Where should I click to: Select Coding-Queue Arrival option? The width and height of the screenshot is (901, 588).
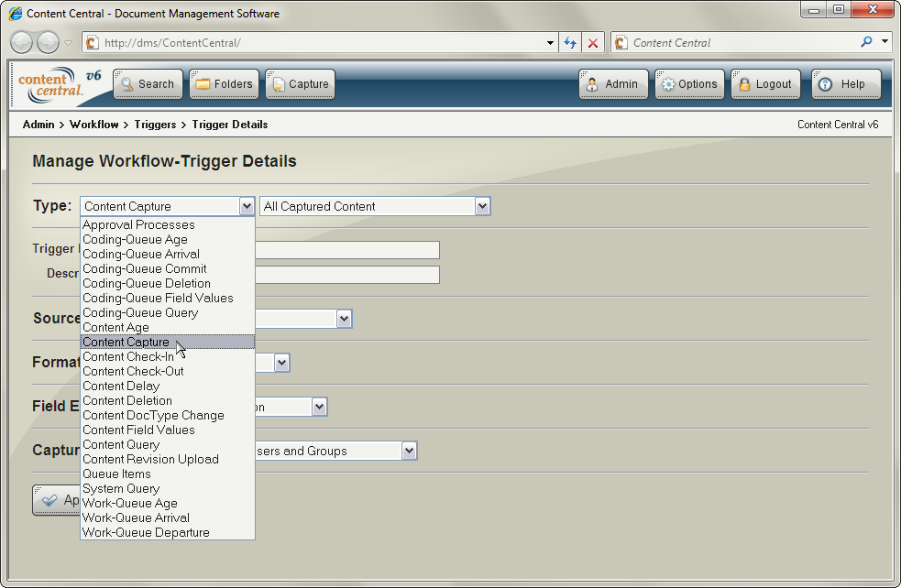point(167,254)
